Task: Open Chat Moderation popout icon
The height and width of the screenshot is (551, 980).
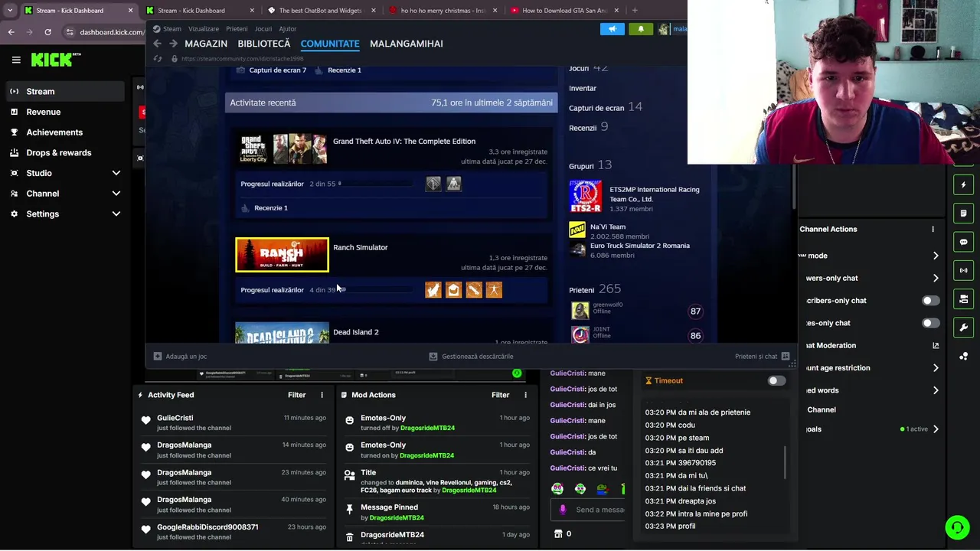Action: tap(936, 345)
